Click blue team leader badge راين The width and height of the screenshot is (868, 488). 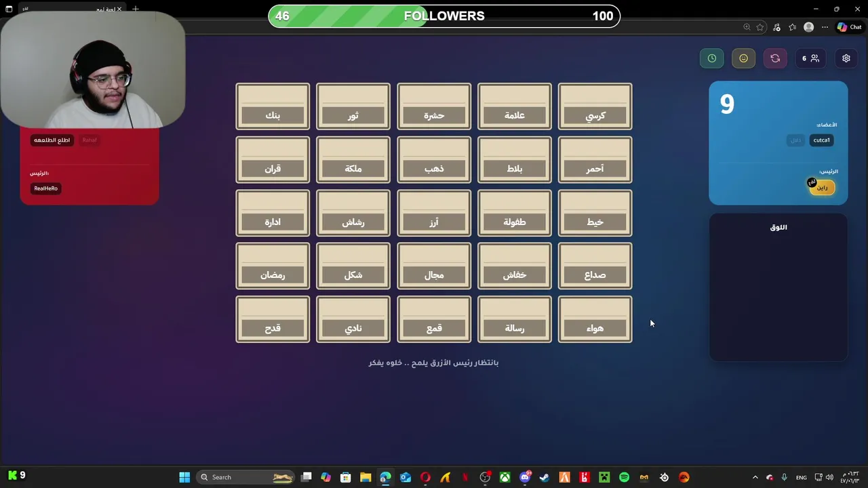click(x=822, y=187)
